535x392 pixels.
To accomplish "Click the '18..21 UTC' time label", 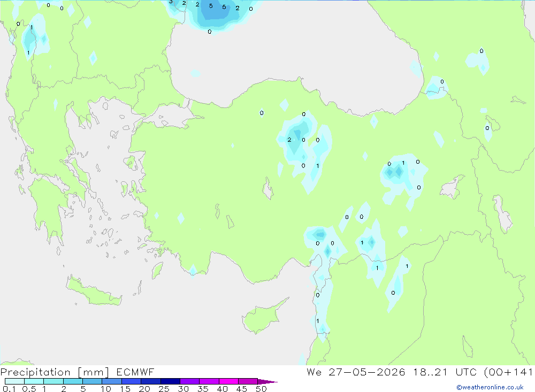I will pyautogui.click(x=445, y=372).
